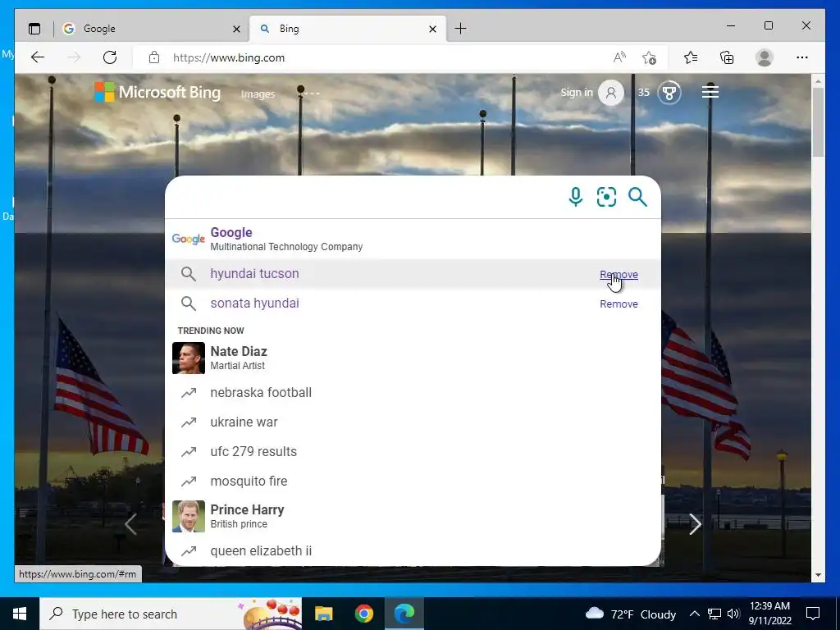Open the browser profile icon
Screen dimensions: 840x630
pyautogui.click(x=765, y=57)
